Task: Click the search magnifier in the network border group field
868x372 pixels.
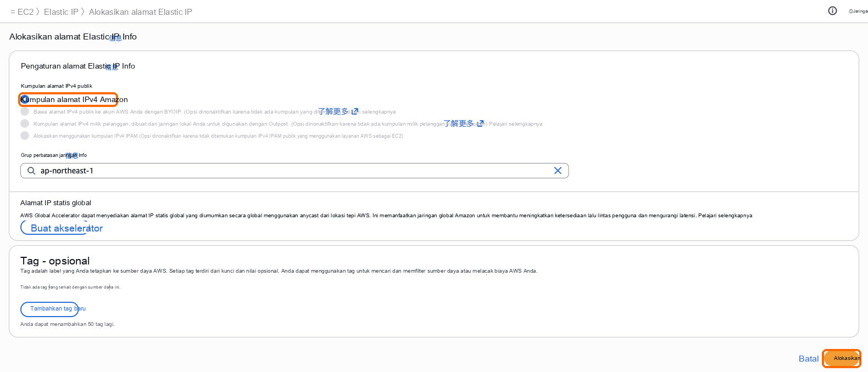Action: click(x=31, y=171)
